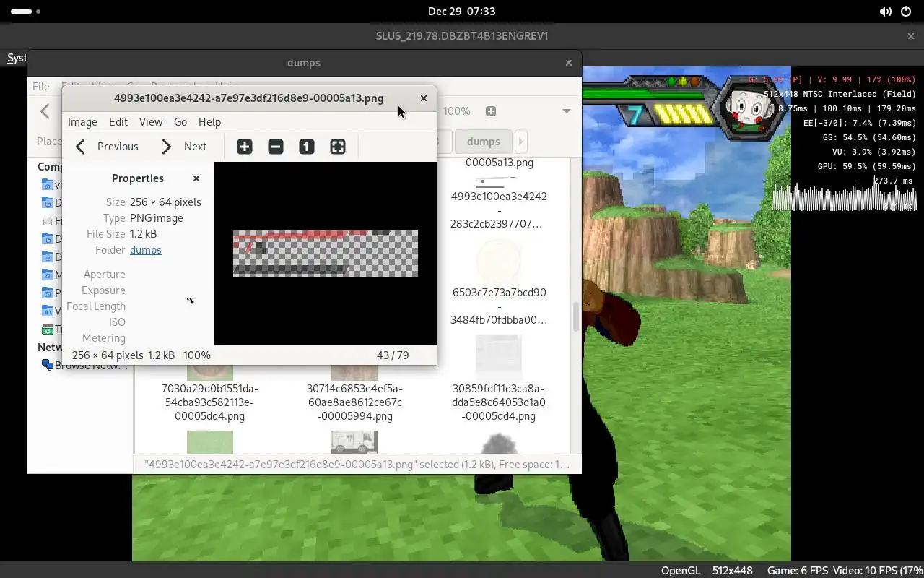Open File menu in dumps window
Image resolution: width=924 pixels, height=578 pixels.
click(x=41, y=86)
